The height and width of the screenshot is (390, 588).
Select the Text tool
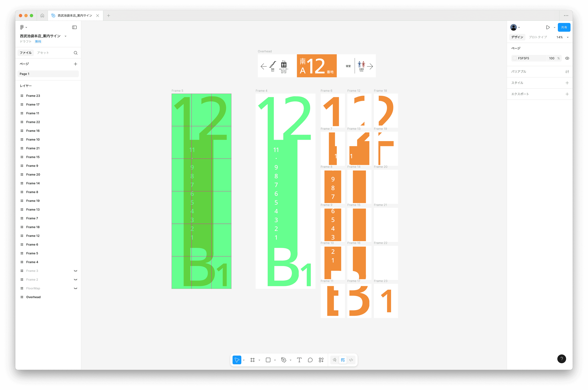(x=299, y=360)
